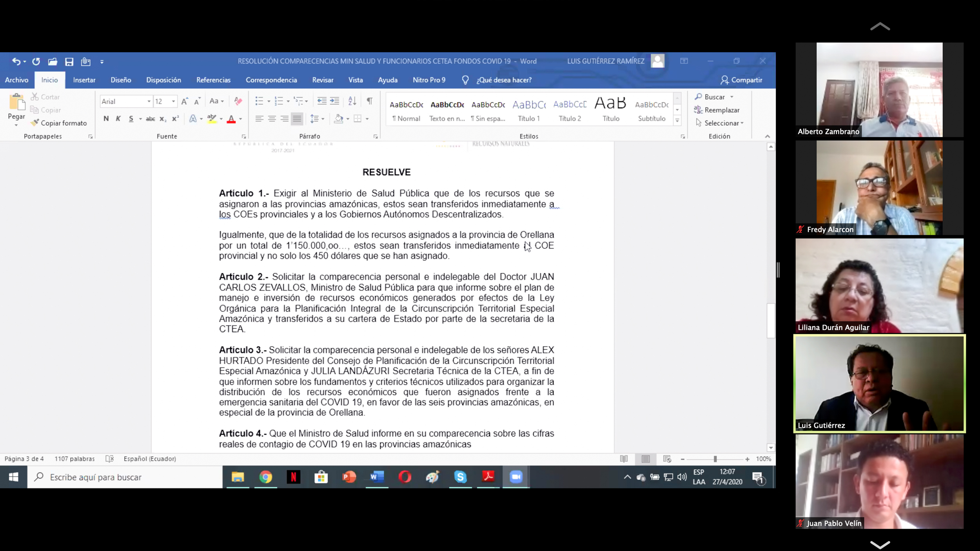
Task: Click the Decrease indent icon
Action: (322, 101)
